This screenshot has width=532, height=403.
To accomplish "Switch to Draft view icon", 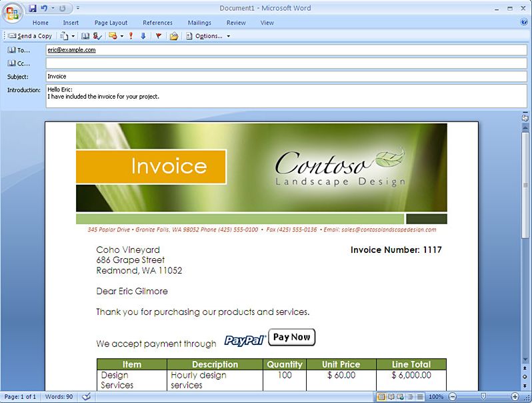I will [x=420, y=396].
